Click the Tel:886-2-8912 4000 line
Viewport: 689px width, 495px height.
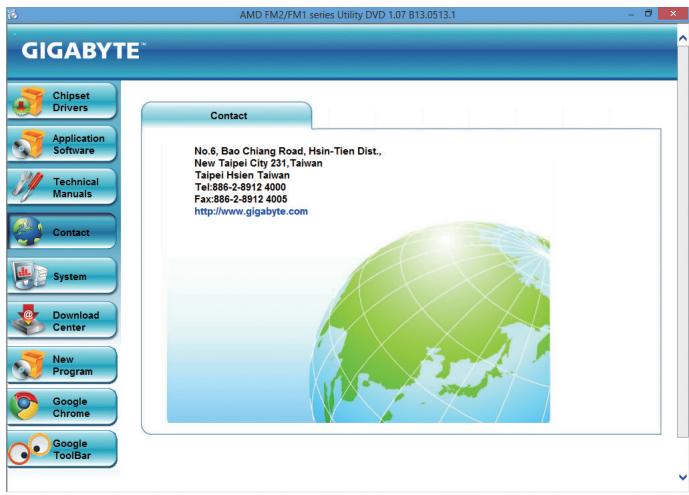[240, 187]
